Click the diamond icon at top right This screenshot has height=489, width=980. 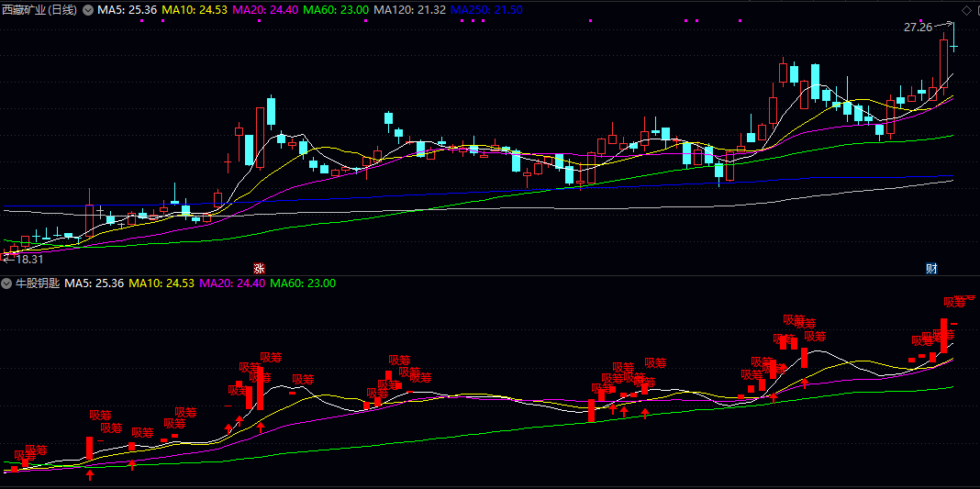[965, 10]
